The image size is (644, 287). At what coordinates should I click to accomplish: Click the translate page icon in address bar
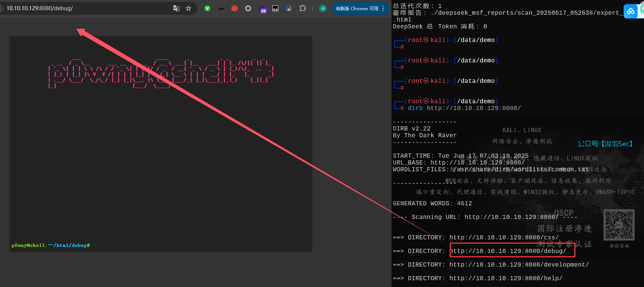point(176,8)
